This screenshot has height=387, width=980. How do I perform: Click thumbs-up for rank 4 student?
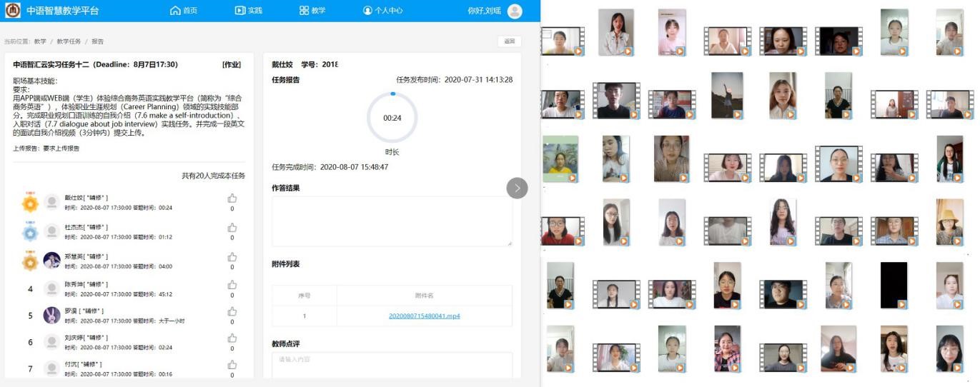point(232,285)
